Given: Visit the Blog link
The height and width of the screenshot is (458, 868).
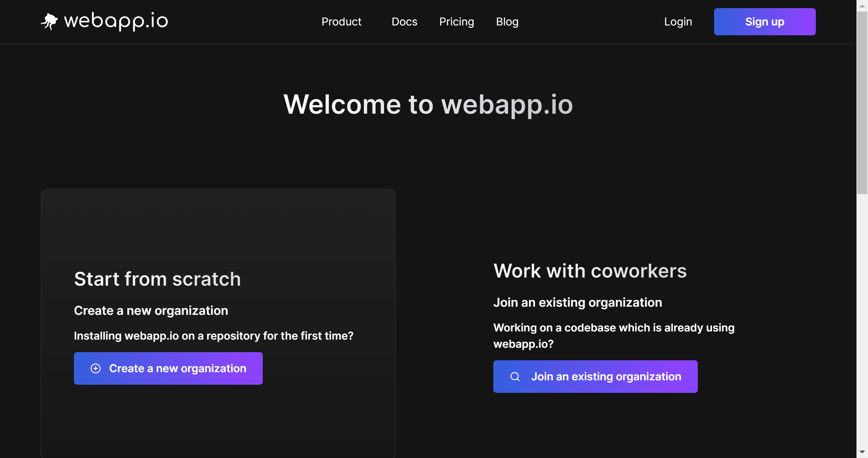Looking at the screenshot, I should click(x=507, y=22).
